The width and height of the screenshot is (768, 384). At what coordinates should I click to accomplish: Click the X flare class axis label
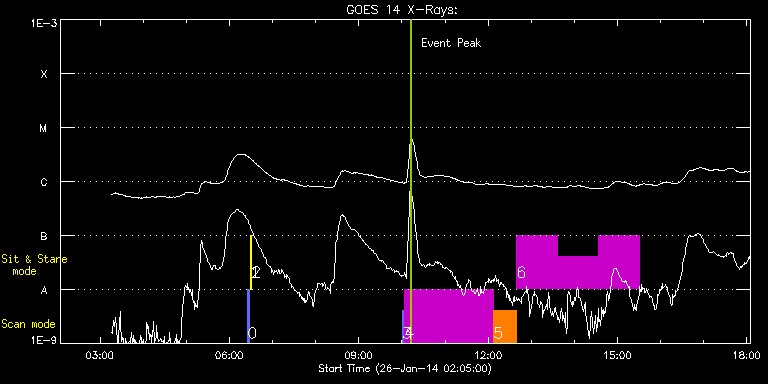pyautogui.click(x=44, y=74)
